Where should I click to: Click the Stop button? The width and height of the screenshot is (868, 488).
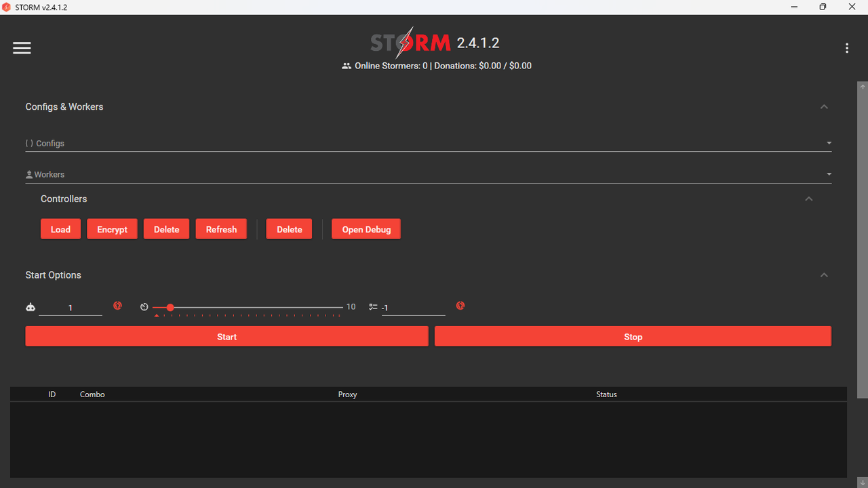(x=633, y=336)
